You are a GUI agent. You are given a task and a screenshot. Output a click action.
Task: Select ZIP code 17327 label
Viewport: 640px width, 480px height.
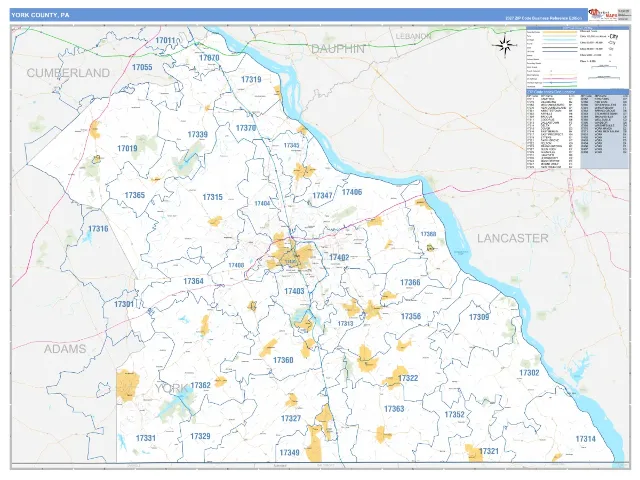tap(291, 418)
